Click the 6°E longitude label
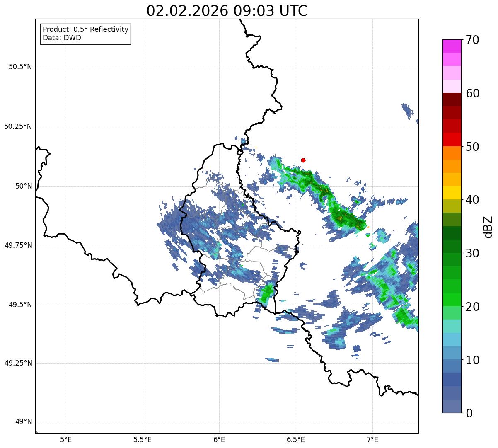This screenshot has height=448, width=498. coord(219,440)
